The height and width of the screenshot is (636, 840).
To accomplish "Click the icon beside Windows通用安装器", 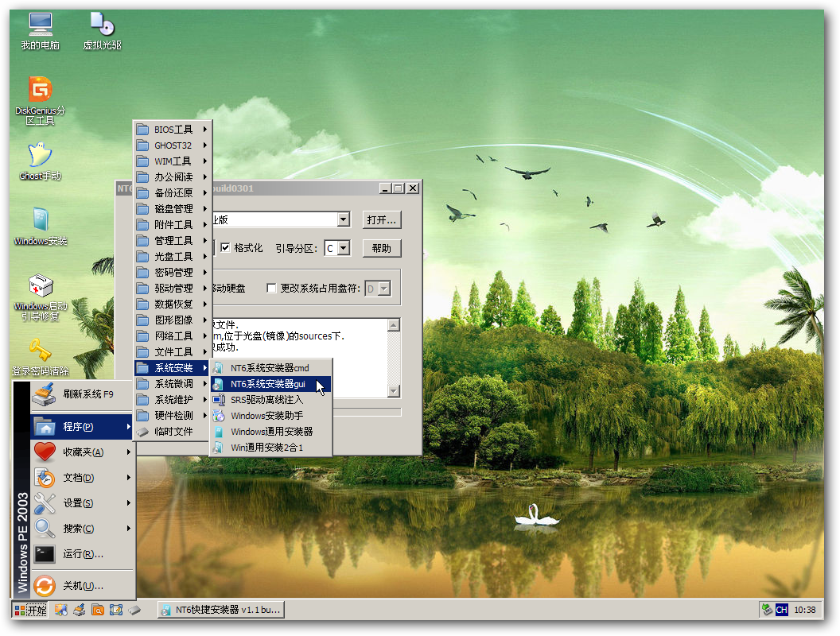I will pos(218,432).
